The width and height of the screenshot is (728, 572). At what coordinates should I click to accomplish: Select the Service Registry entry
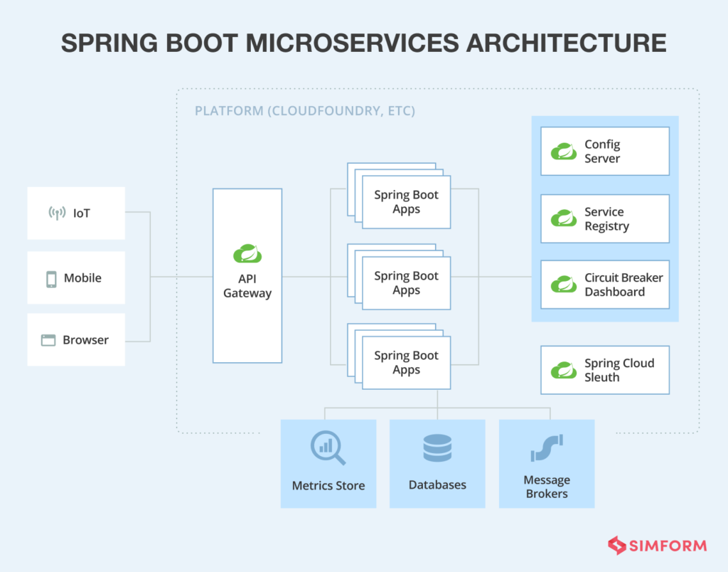click(604, 218)
